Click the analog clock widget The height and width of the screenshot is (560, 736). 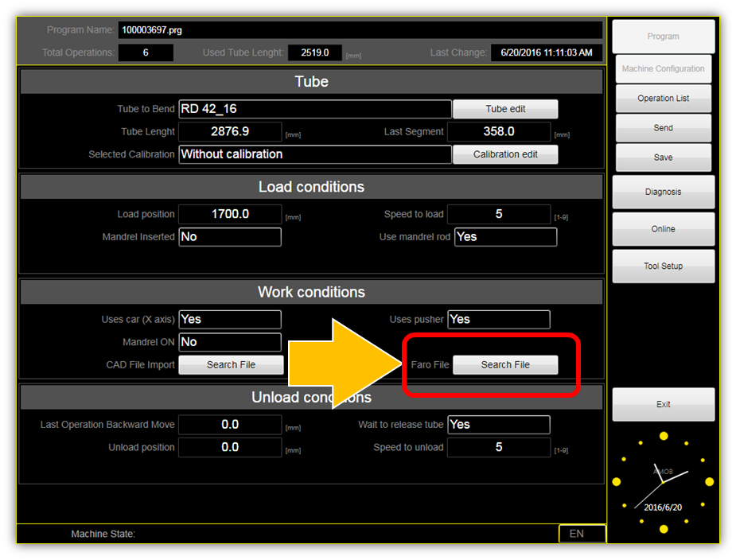click(x=663, y=482)
